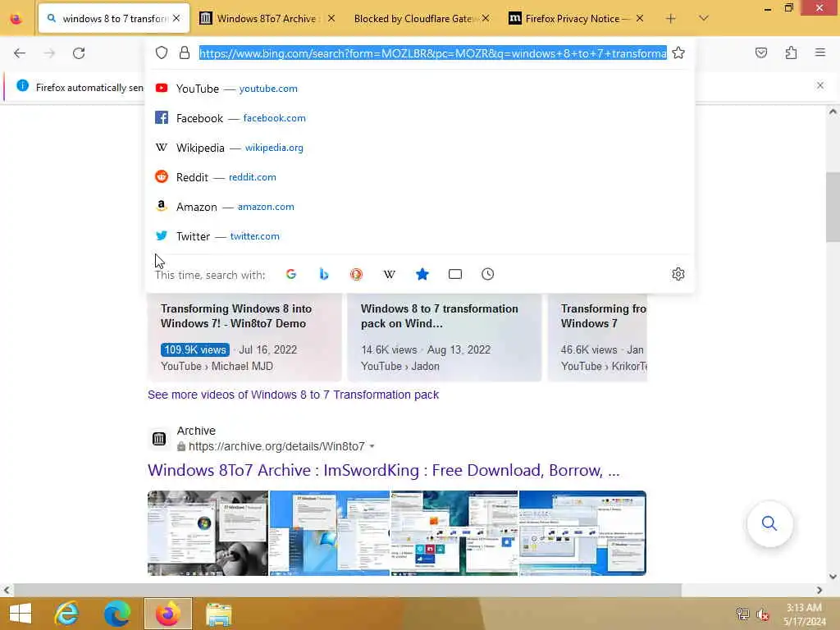Viewport: 840px width, 630px height.
Task: Open See more videos link
Action: (293, 395)
